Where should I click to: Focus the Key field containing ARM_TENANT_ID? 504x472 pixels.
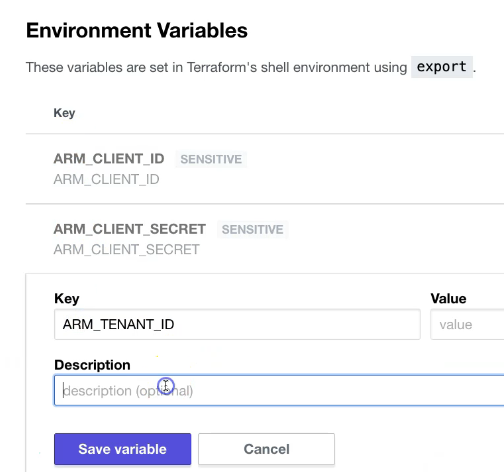pyautogui.click(x=237, y=324)
